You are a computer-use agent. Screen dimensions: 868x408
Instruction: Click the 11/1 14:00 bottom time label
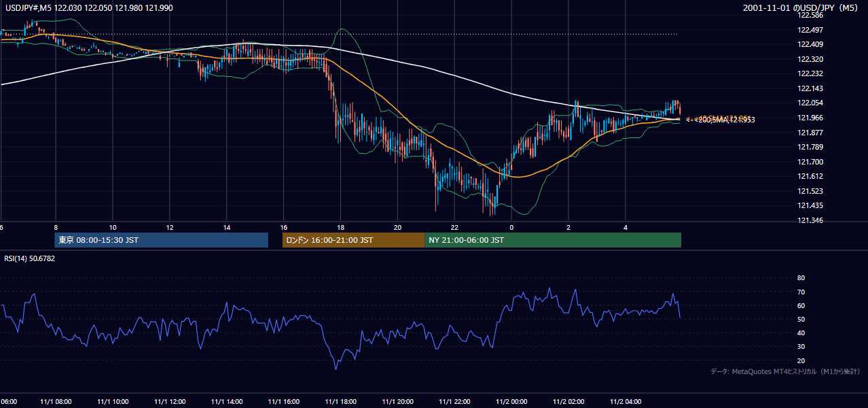(227, 401)
